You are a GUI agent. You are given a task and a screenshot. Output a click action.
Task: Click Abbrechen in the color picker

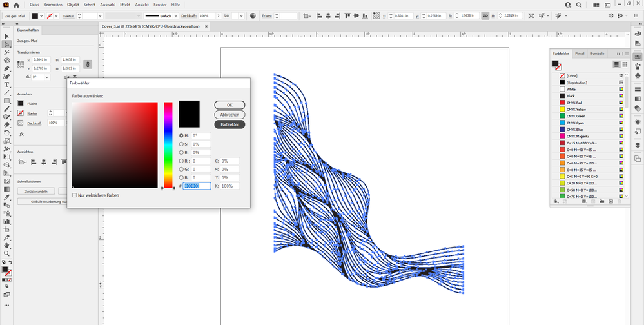point(229,115)
